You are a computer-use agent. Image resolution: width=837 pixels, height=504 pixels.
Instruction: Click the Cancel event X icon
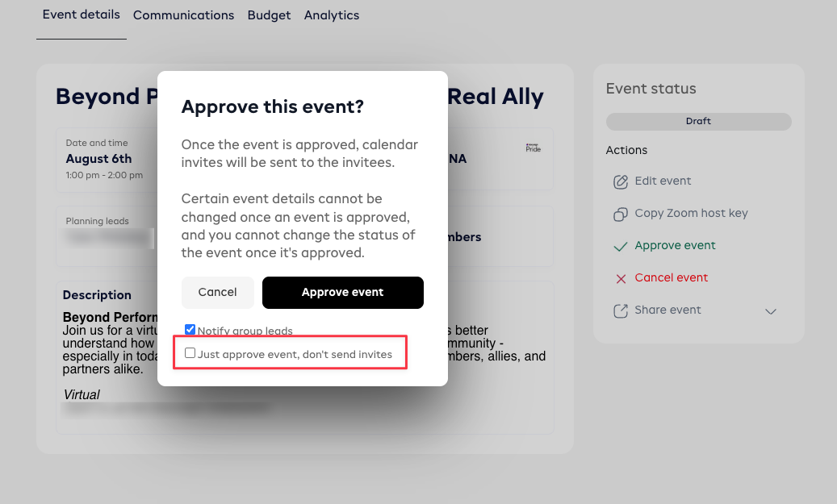tap(621, 278)
